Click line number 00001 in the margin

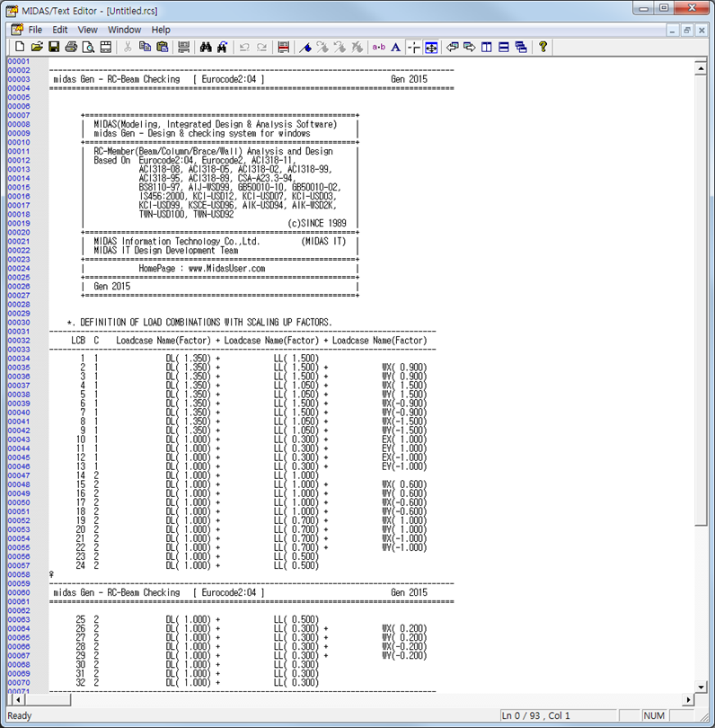tap(19, 61)
